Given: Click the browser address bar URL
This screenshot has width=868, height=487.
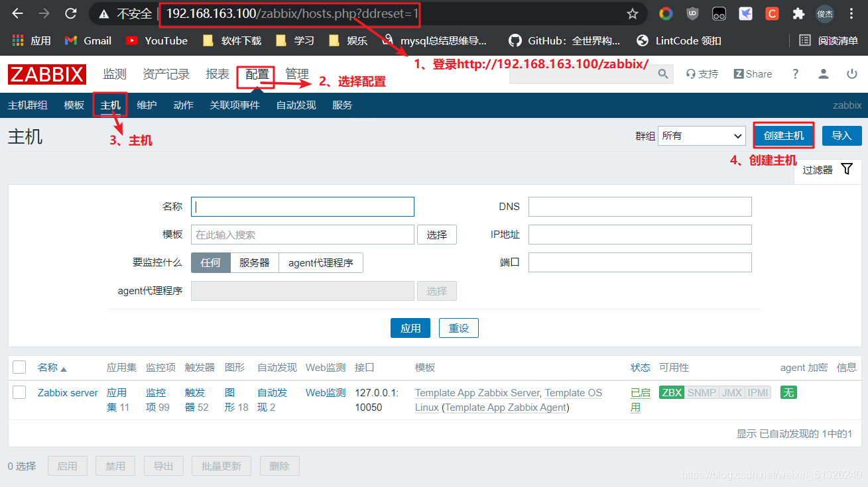Looking at the screenshot, I should [x=292, y=14].
